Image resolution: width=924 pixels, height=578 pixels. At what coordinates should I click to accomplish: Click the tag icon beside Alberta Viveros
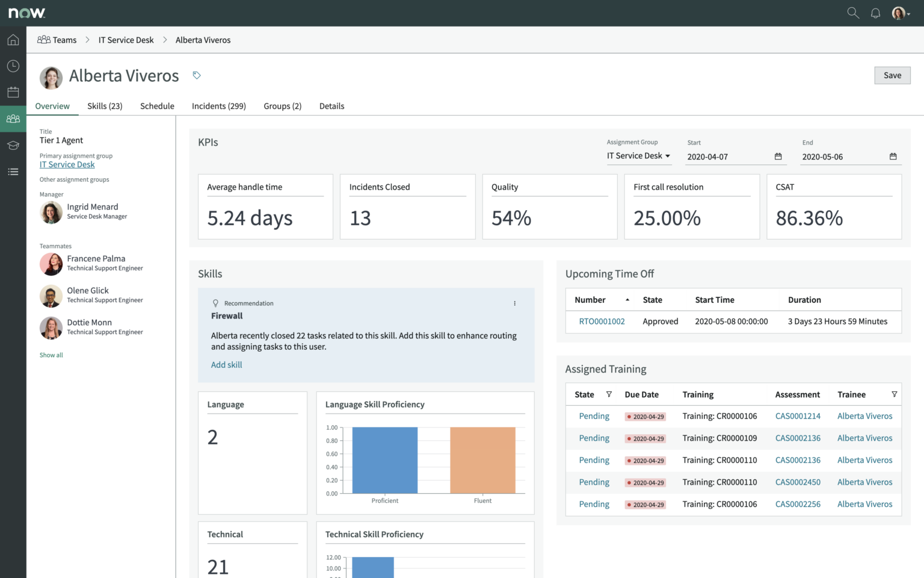coord(196,75)
